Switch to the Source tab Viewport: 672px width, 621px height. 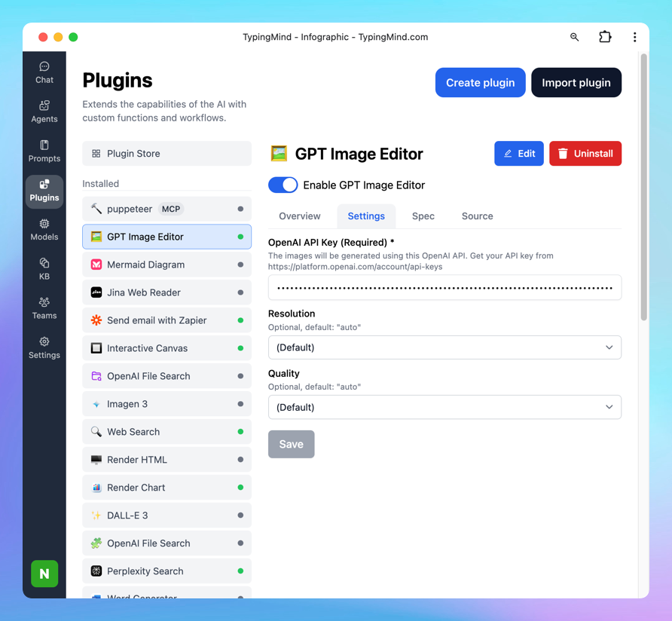(477, 216)
